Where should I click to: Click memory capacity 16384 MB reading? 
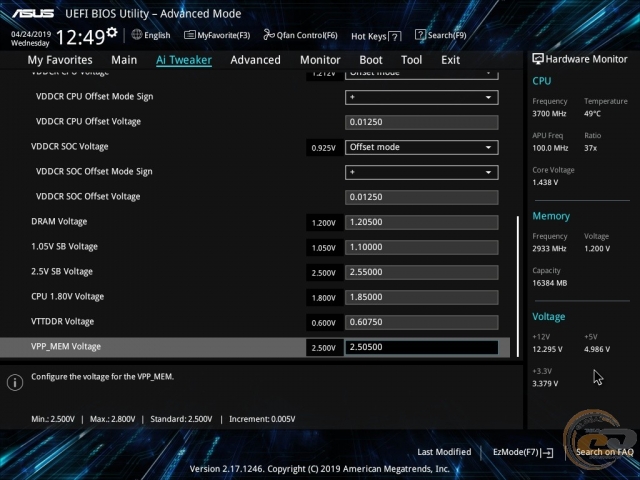click(x=549, y=283)
